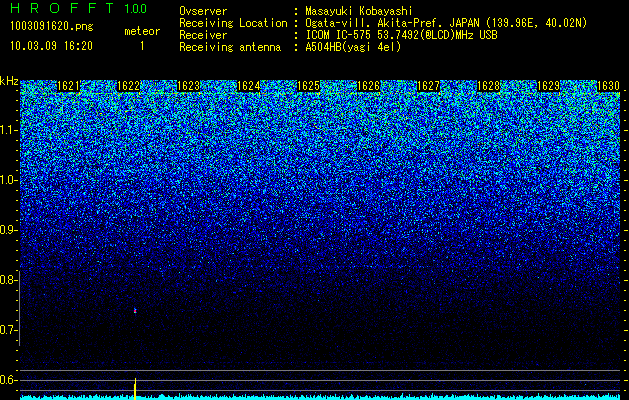Click the Ovserver label
Screen dimensions: 629x400
coord(203,12)
